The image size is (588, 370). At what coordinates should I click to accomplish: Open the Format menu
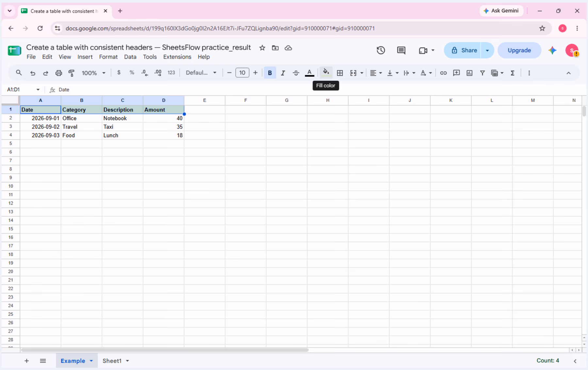(108, 57)
